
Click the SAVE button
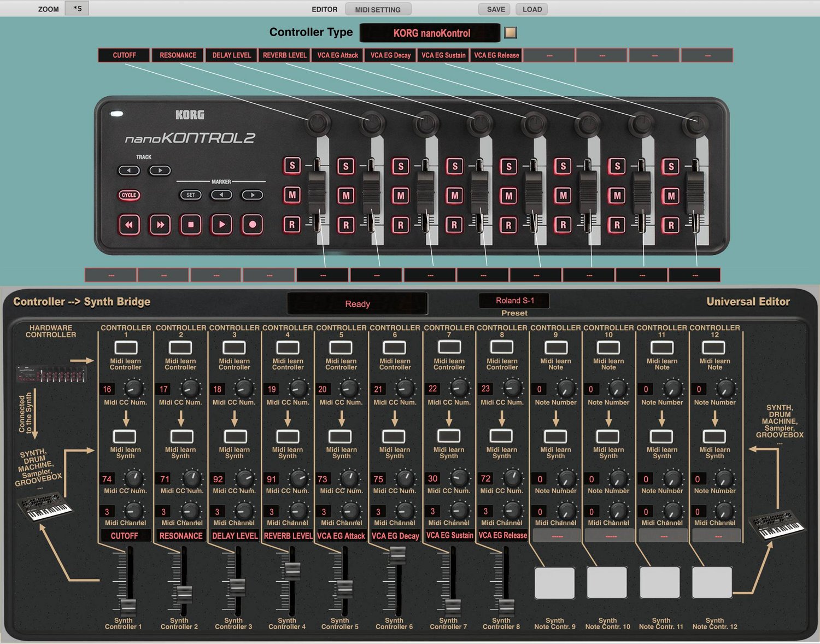coord(495,9)
